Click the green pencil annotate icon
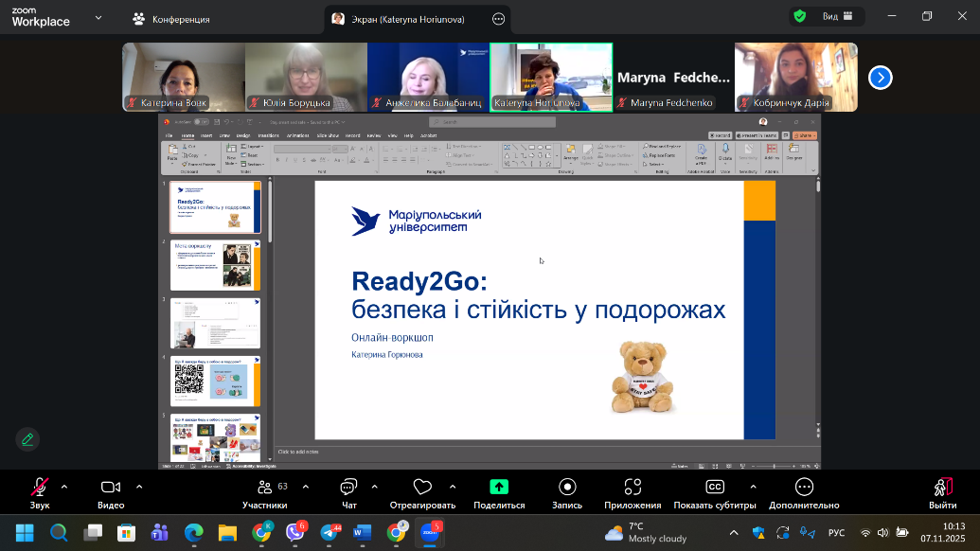 [x=27, y=439]
